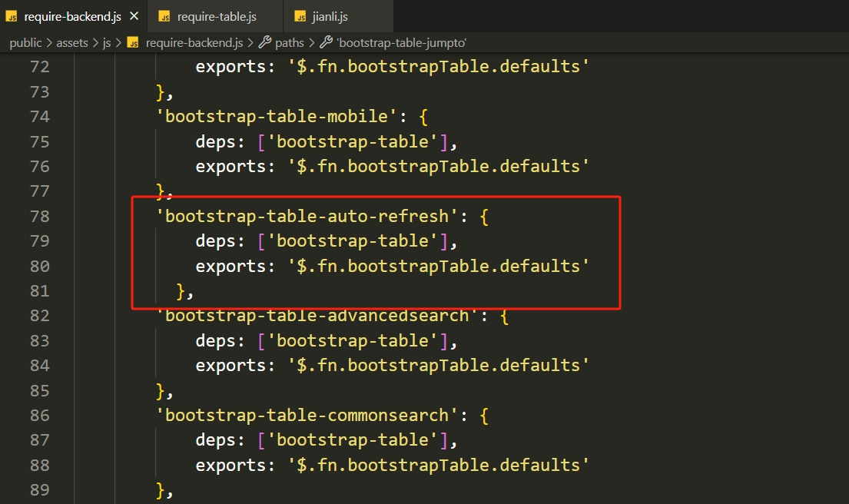
Task: Click 'exports' on line 72
Action: [230, 67]
